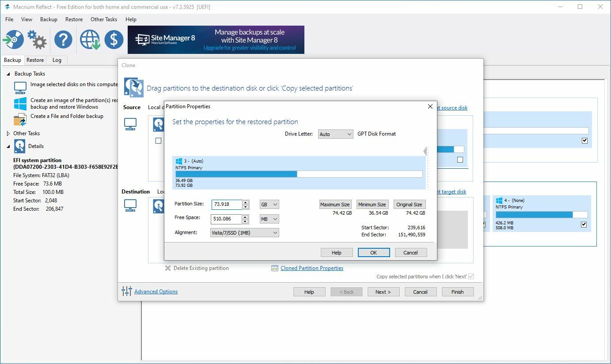
Task: Open the Backup menu
Action: [49, 19]
